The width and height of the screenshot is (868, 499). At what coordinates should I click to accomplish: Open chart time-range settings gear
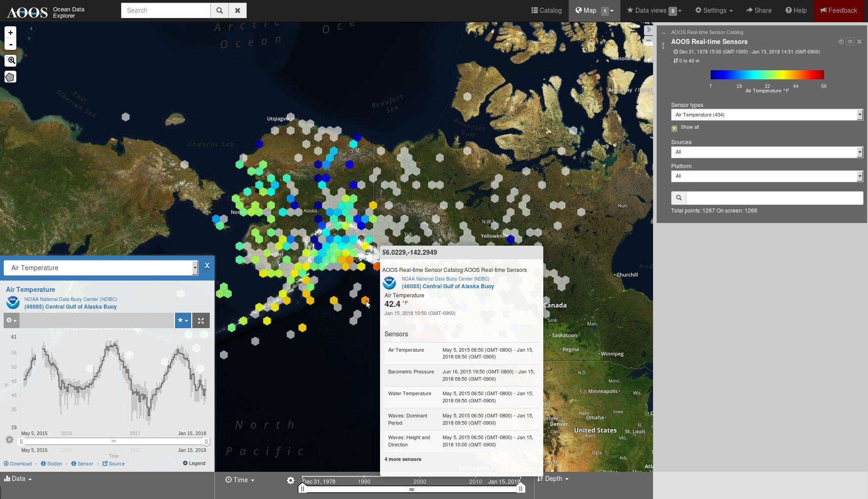10,440
